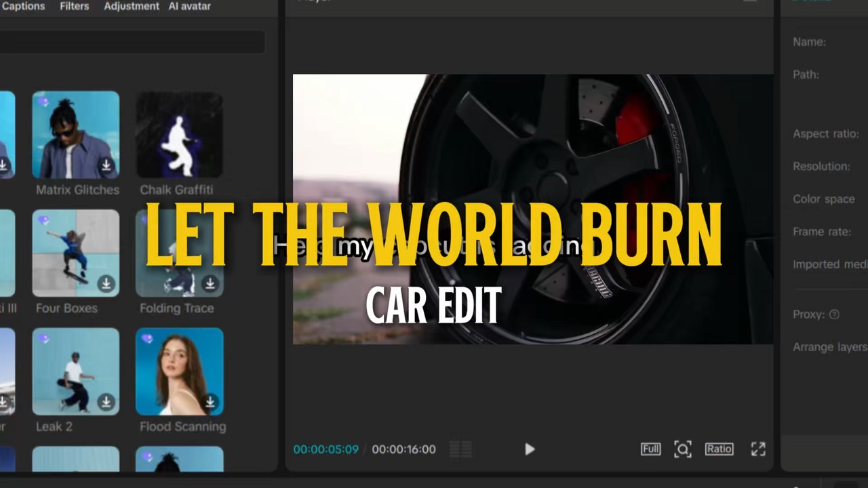
Task: Select the Chalk Graffiti effect thumbnail
Action: (179, 135)
